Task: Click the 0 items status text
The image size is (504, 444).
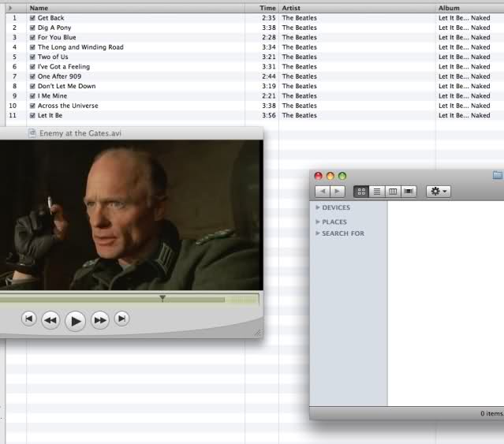Action: coord(492,413)
